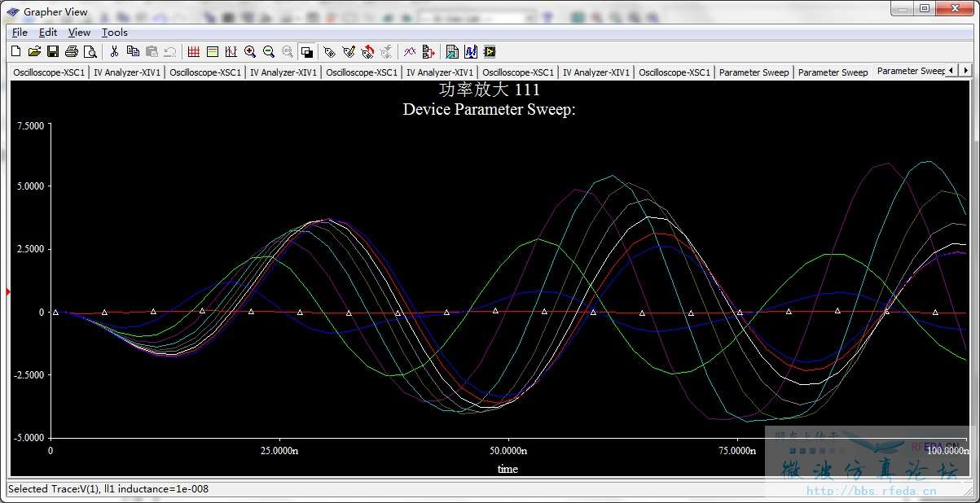Click the overlay traces icon
Viewport: 980px width, 503px height.
(410, 51)
